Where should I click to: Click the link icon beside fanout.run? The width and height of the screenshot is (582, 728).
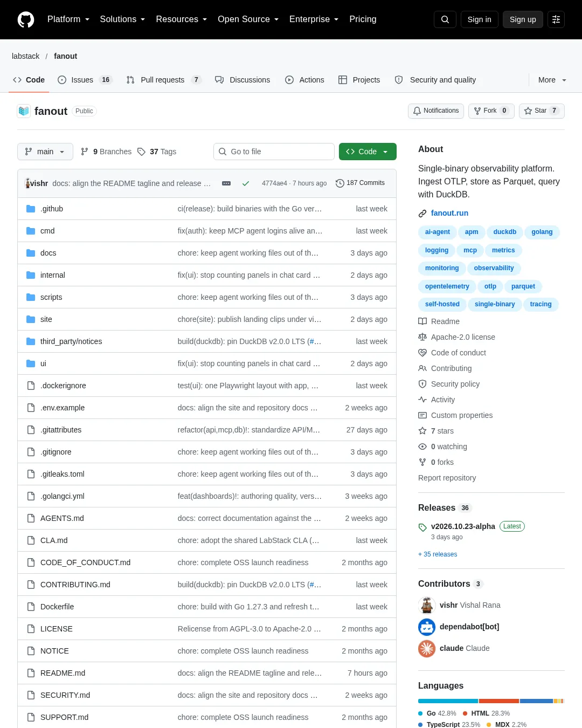422,214
